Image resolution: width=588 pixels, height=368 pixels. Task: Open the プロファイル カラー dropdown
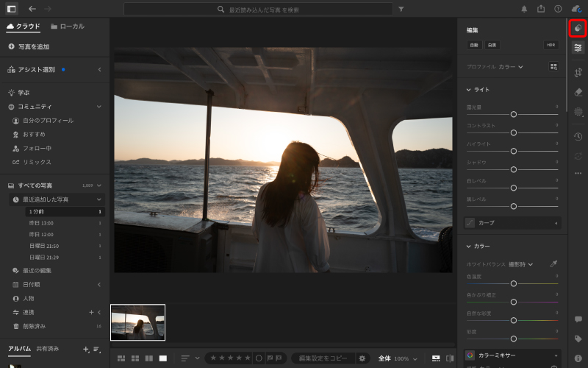click(x=511, y=67)
